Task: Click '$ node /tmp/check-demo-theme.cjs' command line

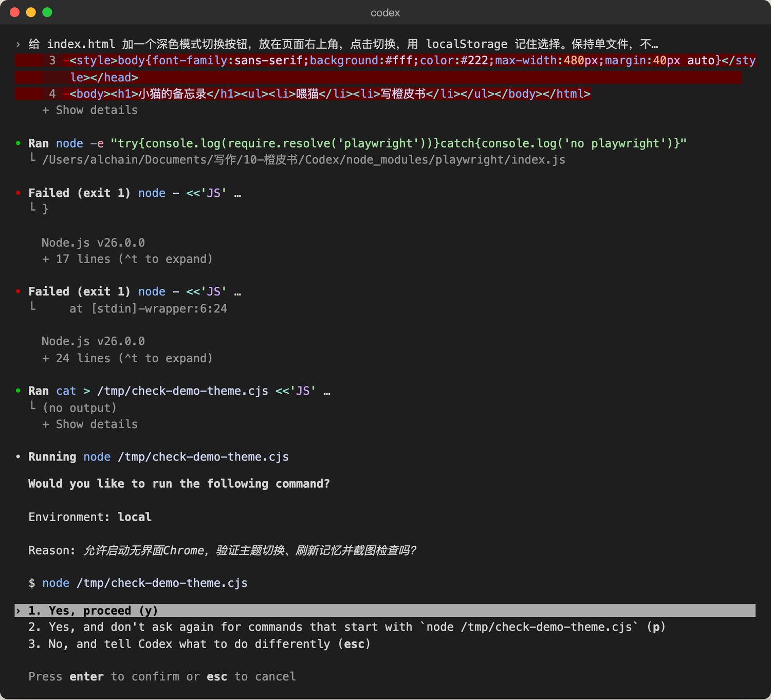Action: [138, 583]
